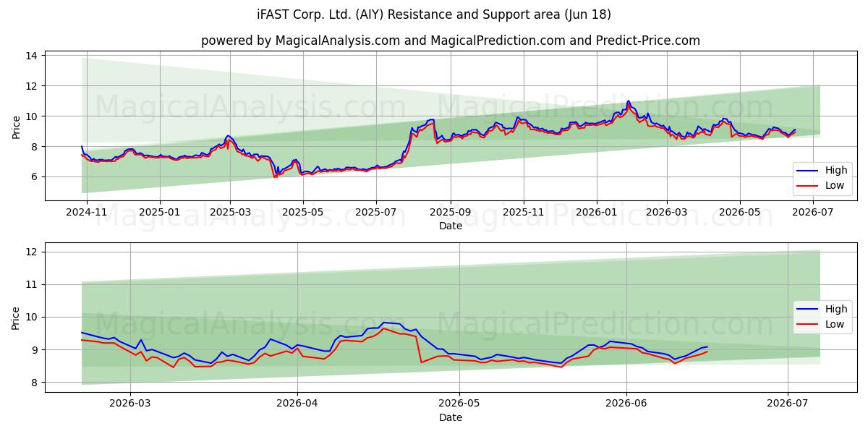
Task: Click the 2025-03 date tick on the top chart
Action: (229, 212)
